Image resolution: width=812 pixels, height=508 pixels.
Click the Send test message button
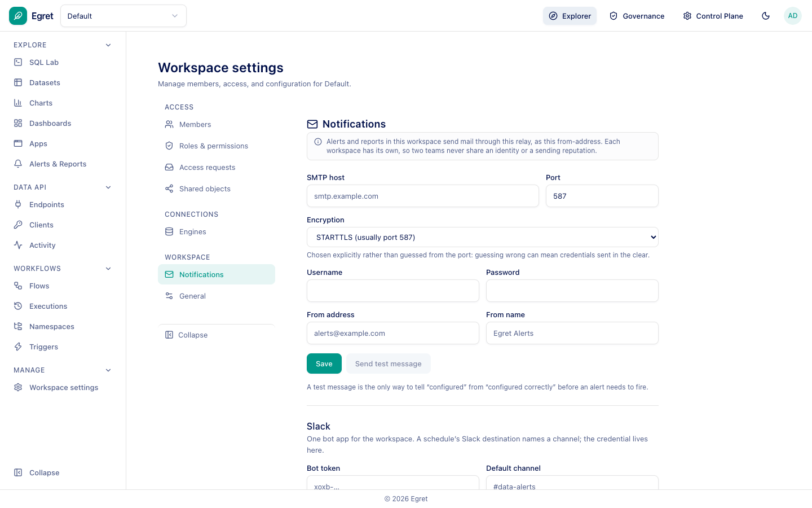[x=389, y=364]
